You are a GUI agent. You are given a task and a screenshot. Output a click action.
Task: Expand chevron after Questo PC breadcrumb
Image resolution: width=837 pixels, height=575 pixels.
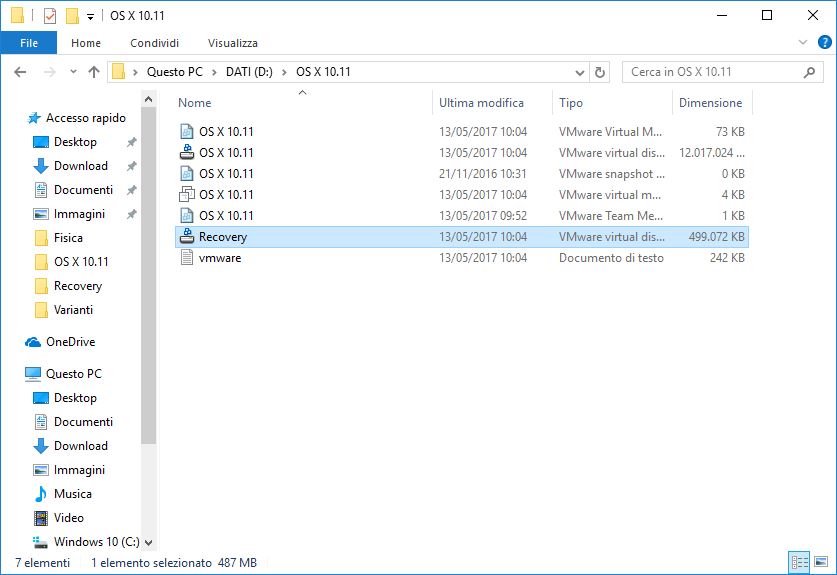tap(214, 72)
